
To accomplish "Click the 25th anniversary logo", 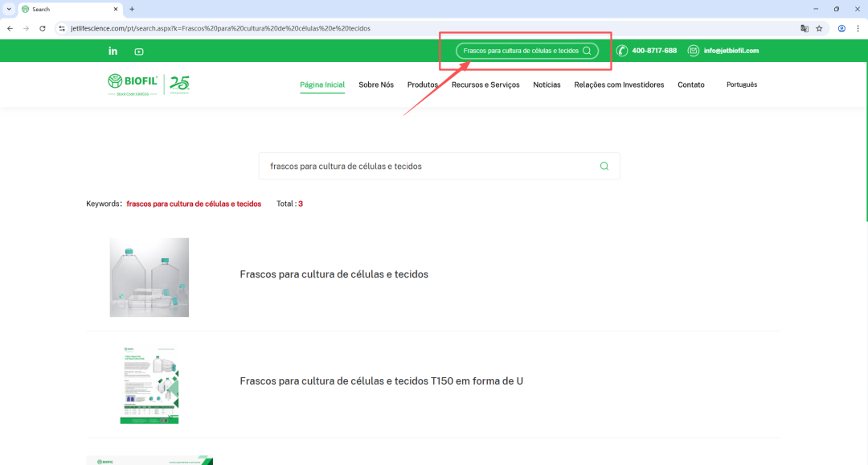I will 179,84.
